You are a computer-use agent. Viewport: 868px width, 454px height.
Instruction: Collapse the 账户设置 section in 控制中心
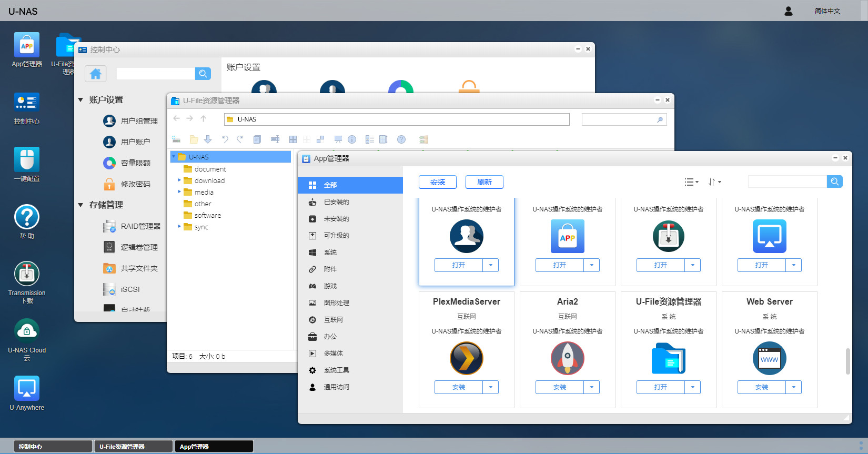pos(80,99)
